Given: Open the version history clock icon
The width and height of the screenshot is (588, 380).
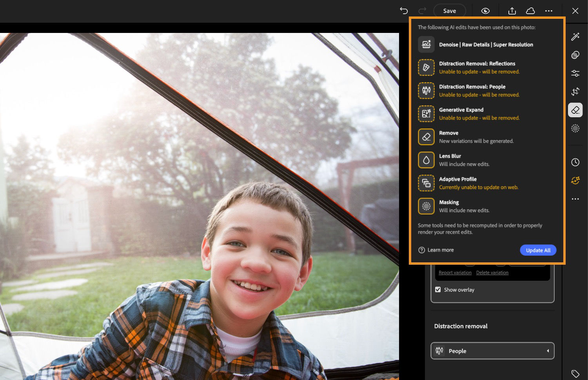Looking at the screenshot, I should [x=575, y=162].
